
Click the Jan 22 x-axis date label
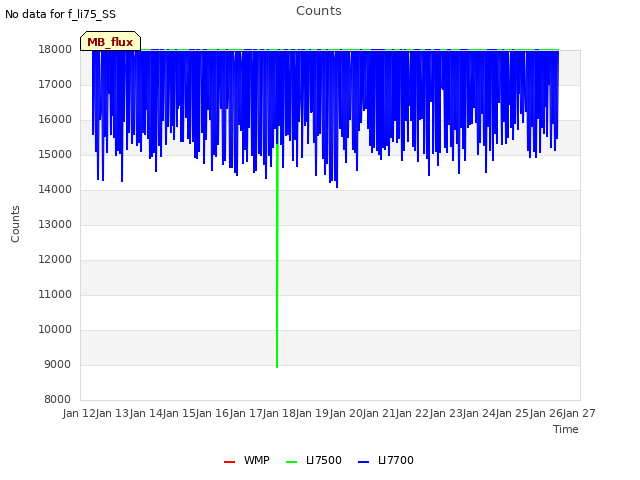coord(413,413)
